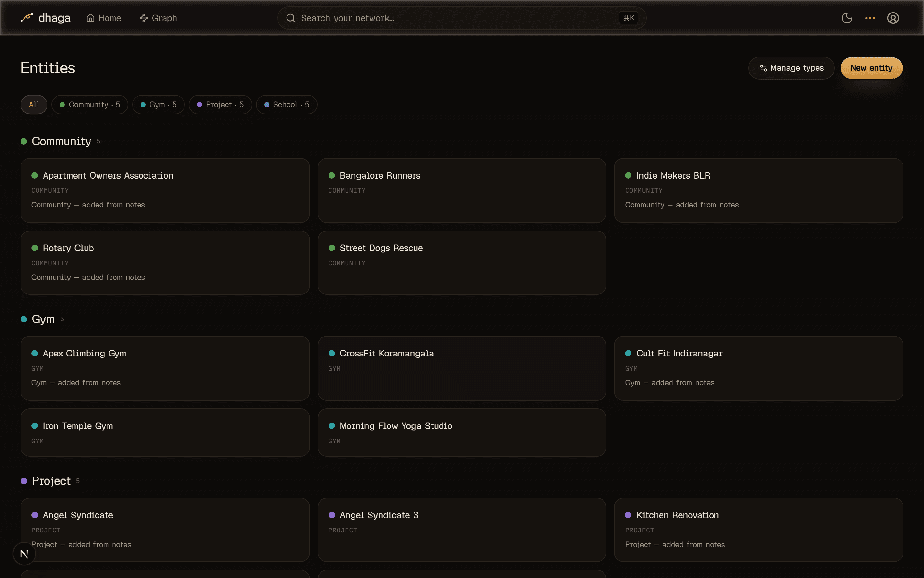This screenshot has width=924, height=578.
Task: Click teal dot on CrossFit Koramangala card
Action: click(331, 353)
